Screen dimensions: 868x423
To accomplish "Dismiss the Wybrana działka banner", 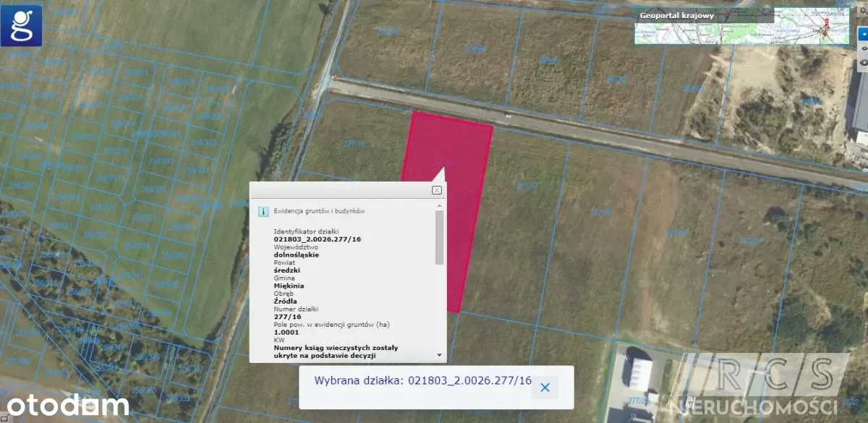I will pos(545,388).
